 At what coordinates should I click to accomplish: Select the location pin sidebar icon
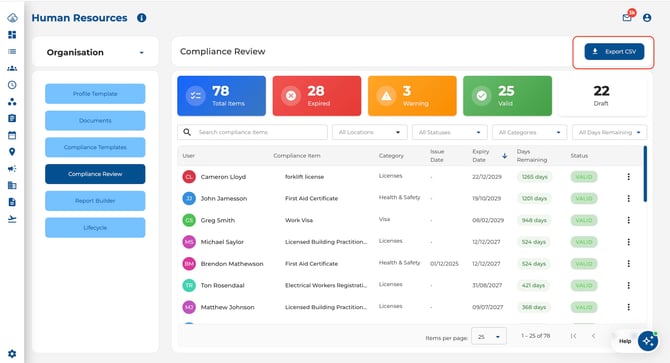[12, 152]
